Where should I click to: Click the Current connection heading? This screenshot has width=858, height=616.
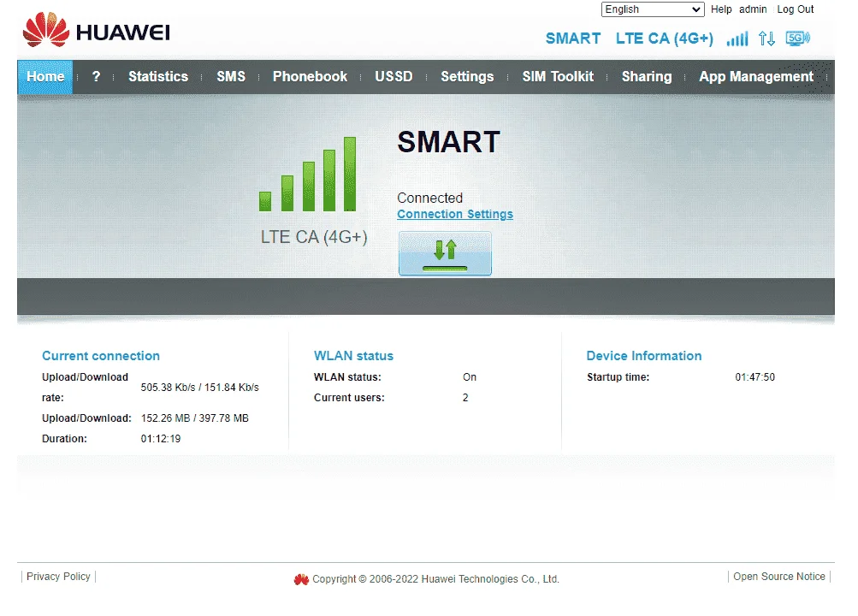(x=101, y=356)
